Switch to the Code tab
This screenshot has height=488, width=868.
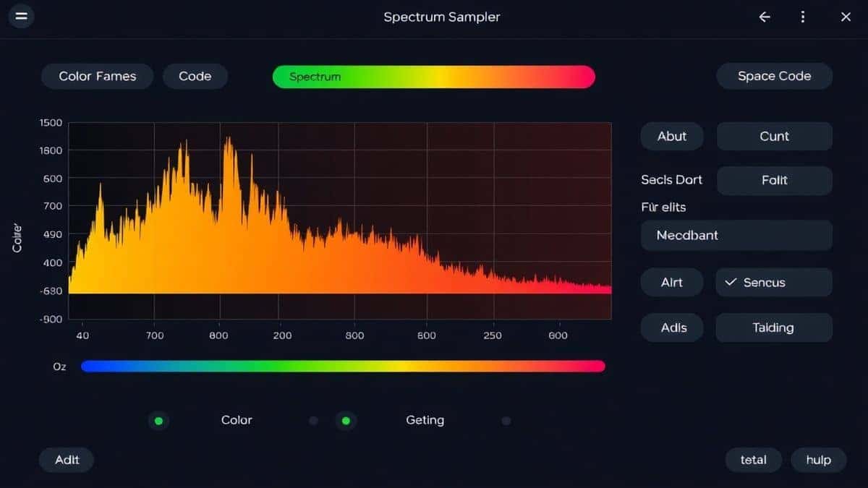195,76
